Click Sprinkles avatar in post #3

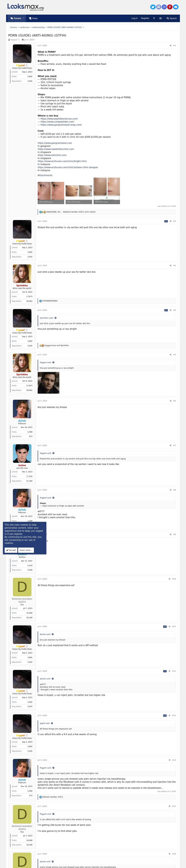[22, 274]
